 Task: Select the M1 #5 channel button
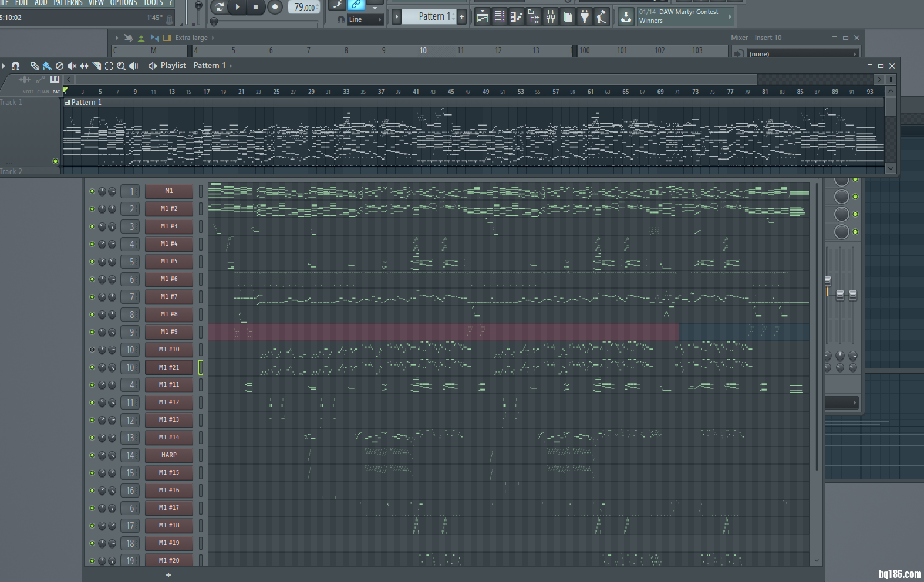pos(169,262)
